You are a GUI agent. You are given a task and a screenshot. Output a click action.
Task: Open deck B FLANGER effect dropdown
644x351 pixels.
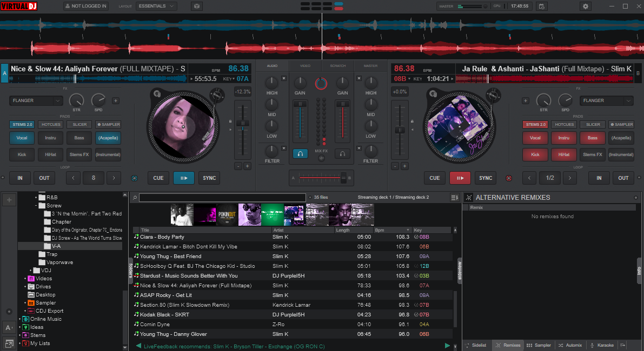606,100
